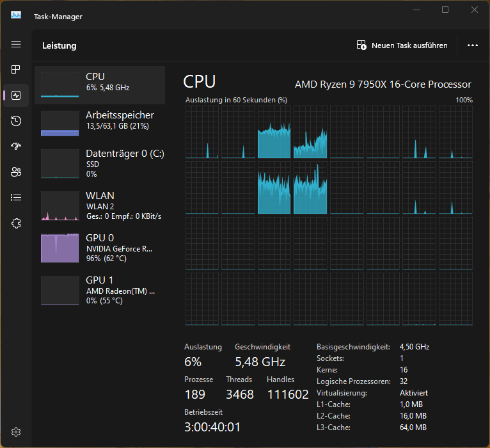This screenshot has width=490, height=448.
Task: Open the Users page icon
Action: pyautogui.click(x=16, y=172)
